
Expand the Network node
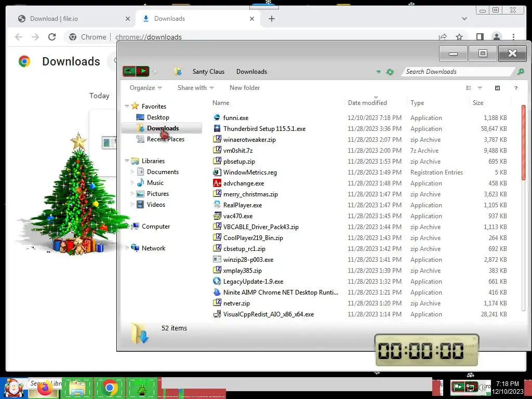tap(127, 248)
